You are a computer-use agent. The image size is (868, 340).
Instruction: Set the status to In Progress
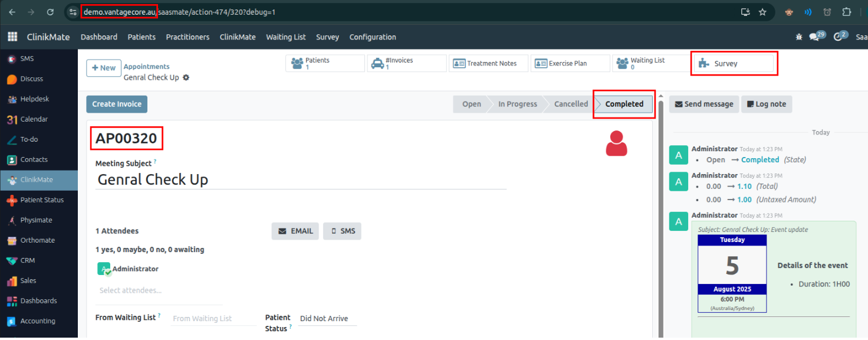(x=517, y=104)
